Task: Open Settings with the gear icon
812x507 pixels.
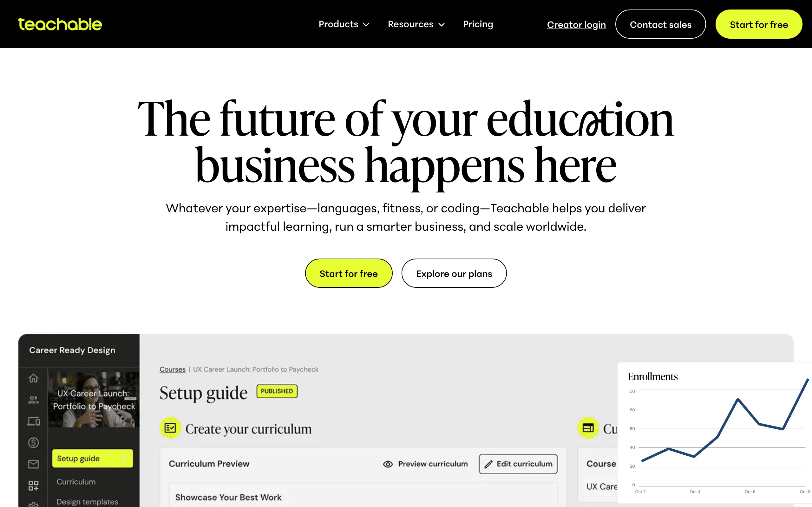Action: click(33, 505)
